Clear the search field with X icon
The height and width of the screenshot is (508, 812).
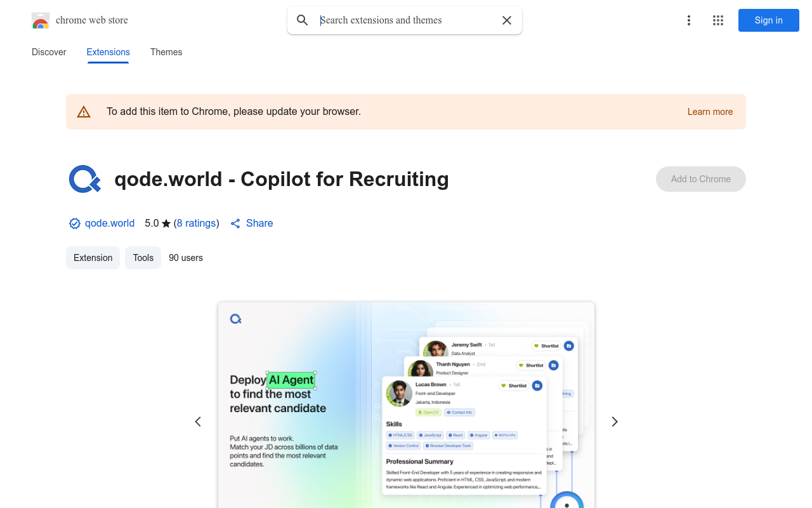(x=507, y=20)
